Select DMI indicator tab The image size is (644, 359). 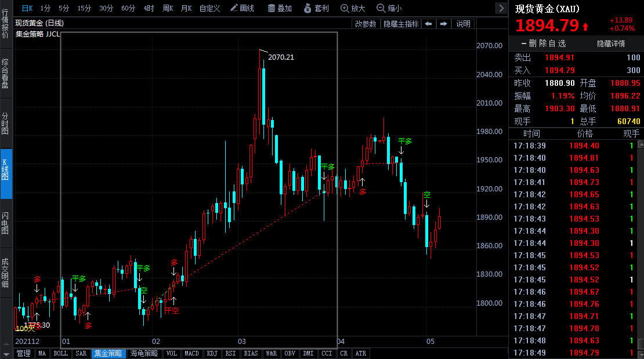coord(309,353)
